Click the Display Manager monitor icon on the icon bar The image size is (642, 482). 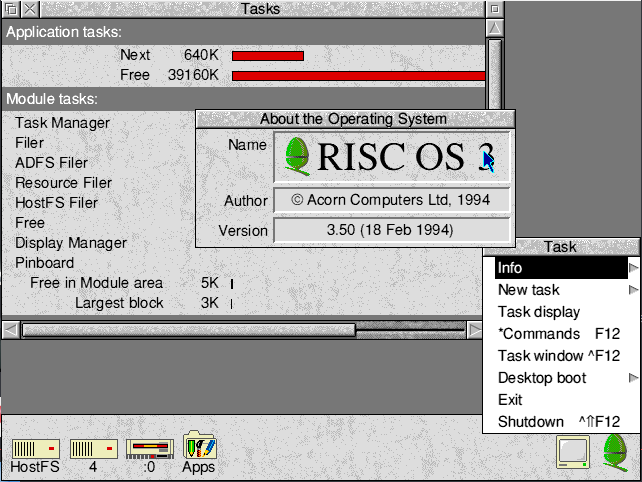click(573, 452)
